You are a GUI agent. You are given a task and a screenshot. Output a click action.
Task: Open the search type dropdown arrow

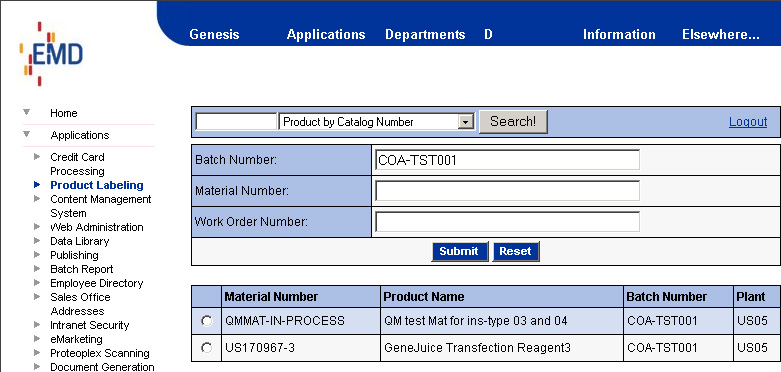(x=466, y=122)
